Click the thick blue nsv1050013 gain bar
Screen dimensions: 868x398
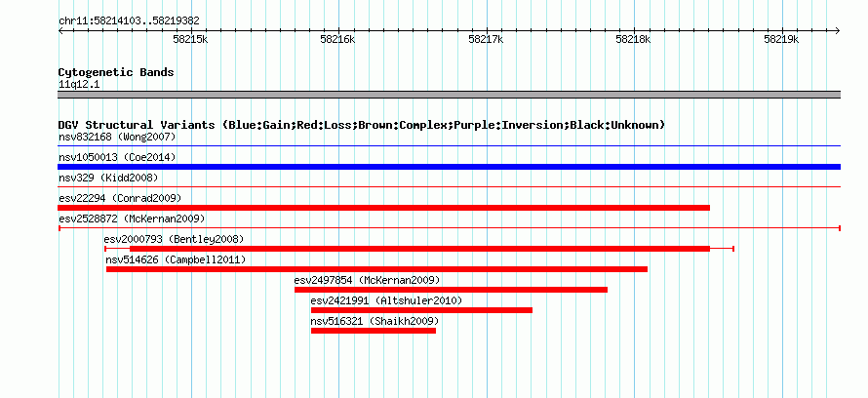(x=449, y=167)
